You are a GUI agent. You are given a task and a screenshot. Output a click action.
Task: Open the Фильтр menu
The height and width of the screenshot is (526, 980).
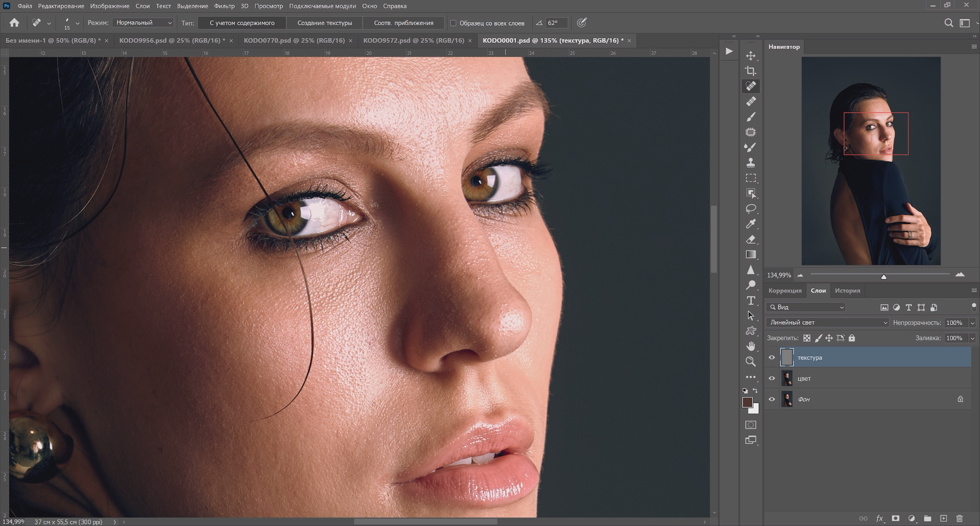224,6
